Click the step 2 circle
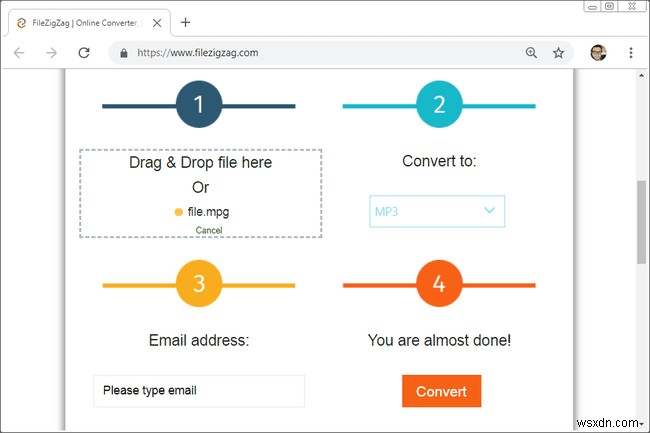Image resolution: width=650 pixels, height=433 pixels. tap(439, 104)
